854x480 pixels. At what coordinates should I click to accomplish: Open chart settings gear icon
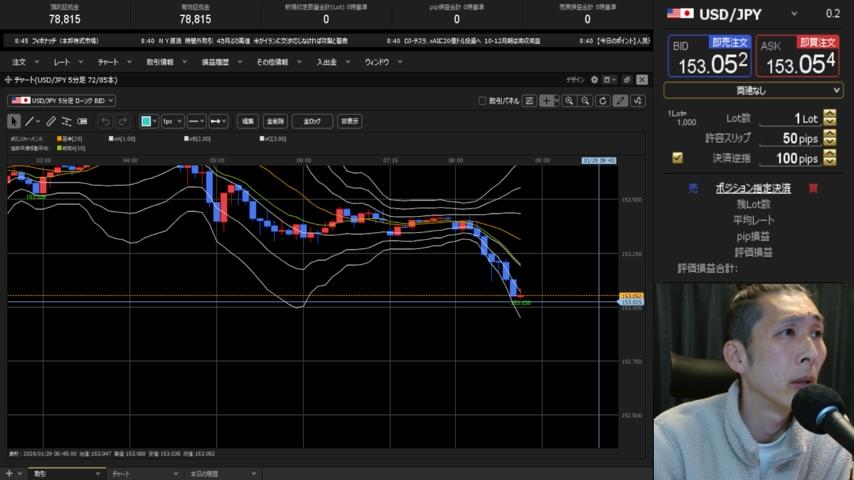594,79
